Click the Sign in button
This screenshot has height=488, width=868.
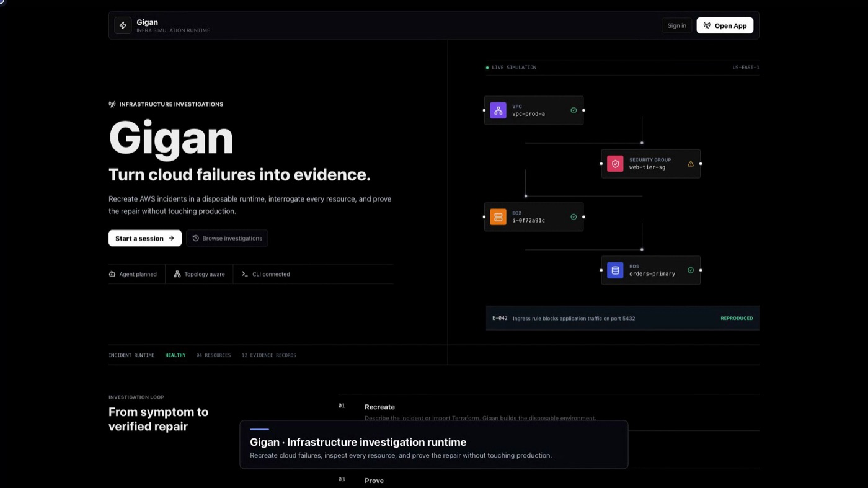[x=676, y=25]
